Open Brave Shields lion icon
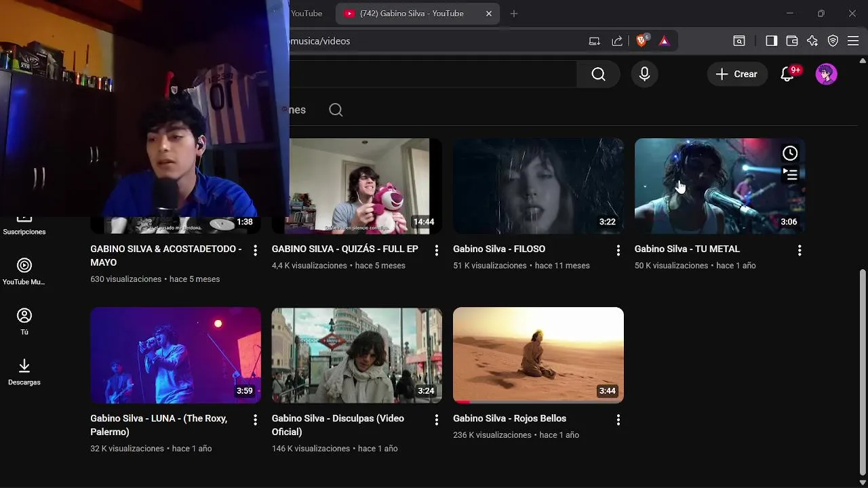This screenshot has height=488, width=868. click(642, 41)
